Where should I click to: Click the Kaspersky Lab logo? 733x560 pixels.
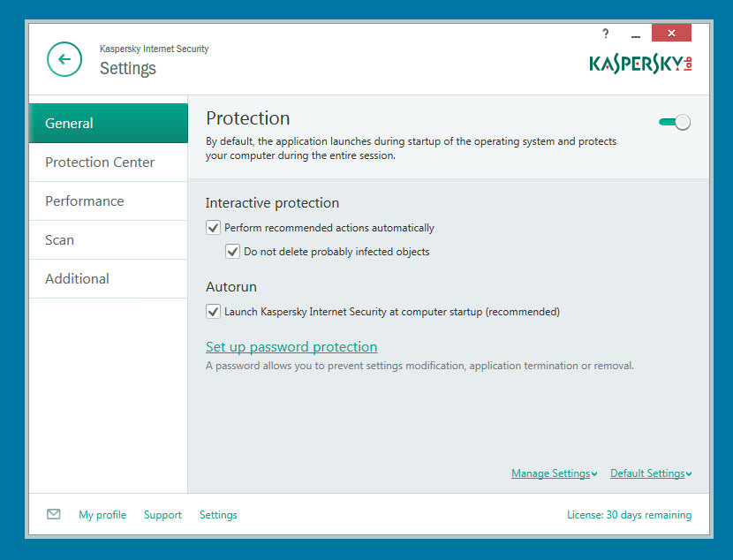640,64
